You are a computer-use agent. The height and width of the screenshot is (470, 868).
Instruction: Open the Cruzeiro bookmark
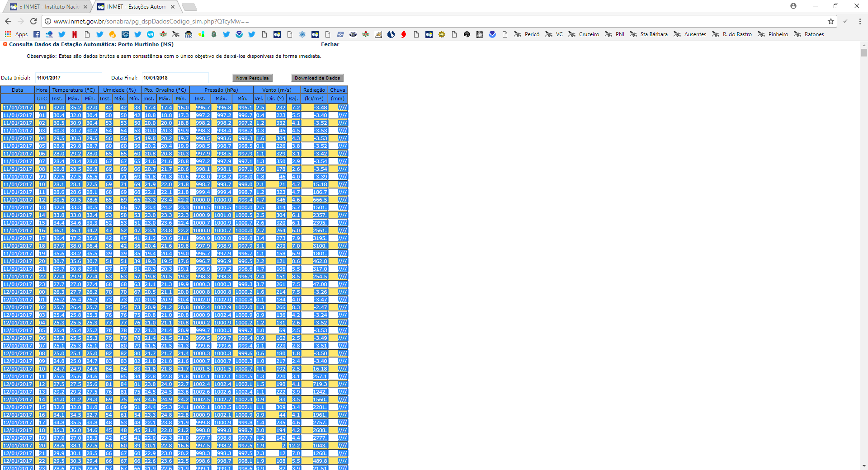pyautogui.click(x=584, y=34)
